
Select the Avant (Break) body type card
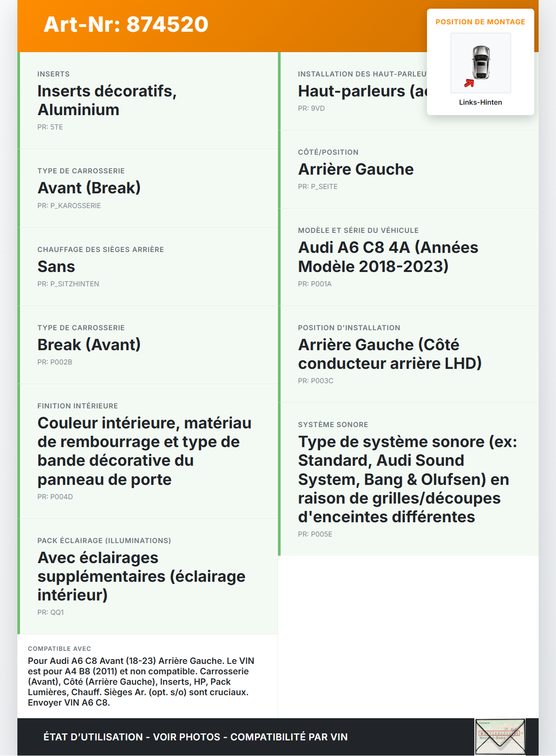[x=148, y=188]
